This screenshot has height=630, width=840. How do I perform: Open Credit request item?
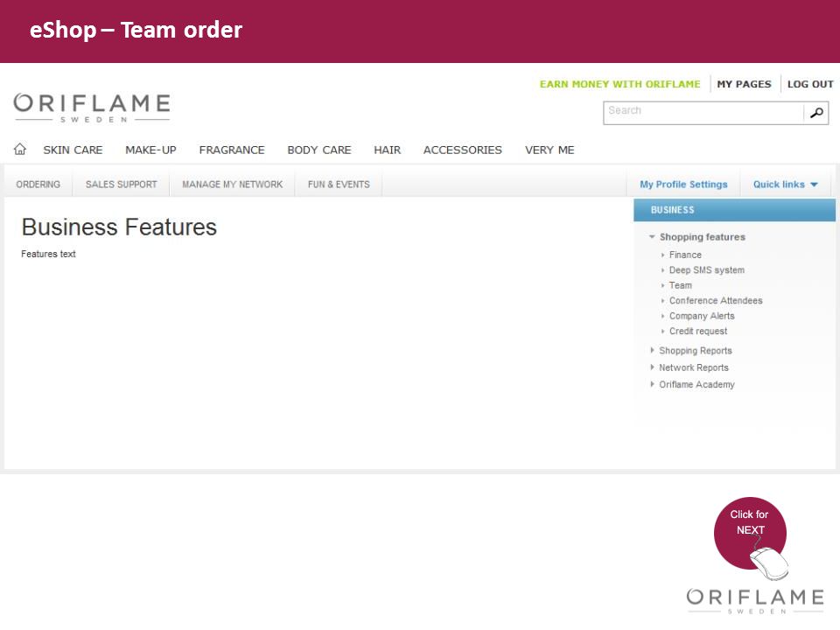pos(698,331)
